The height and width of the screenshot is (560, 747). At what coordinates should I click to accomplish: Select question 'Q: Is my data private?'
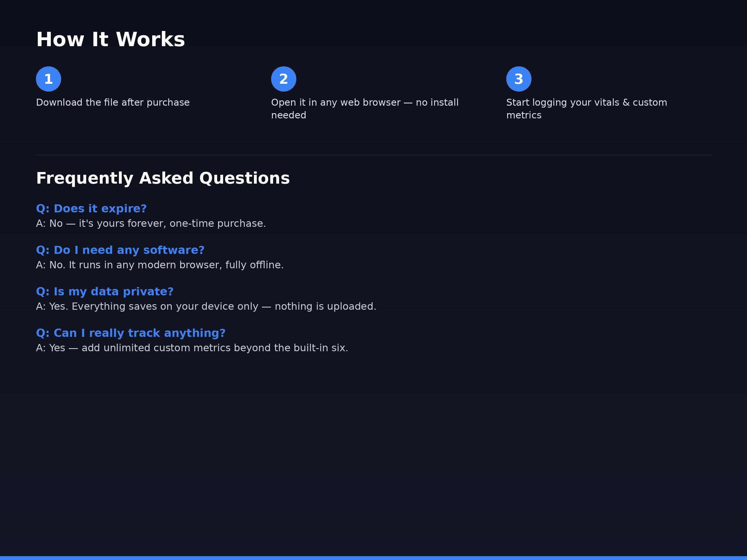(x=105, y=292)
